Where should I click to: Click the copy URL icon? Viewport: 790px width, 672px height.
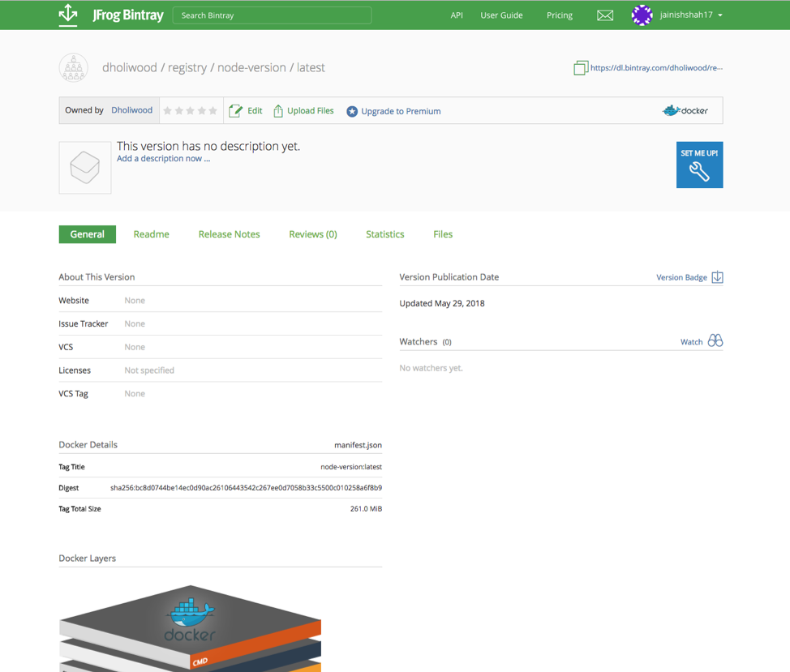(x=580, y=68)
